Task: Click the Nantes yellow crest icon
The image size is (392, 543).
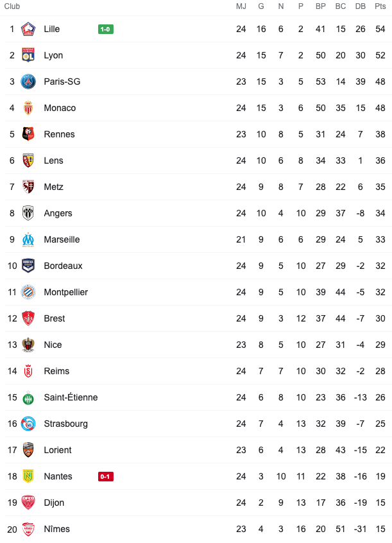Action: pos(28,476)
